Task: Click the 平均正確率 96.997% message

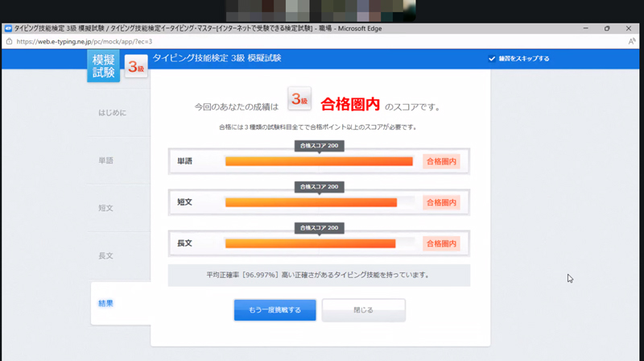Action: coord(319,275)
